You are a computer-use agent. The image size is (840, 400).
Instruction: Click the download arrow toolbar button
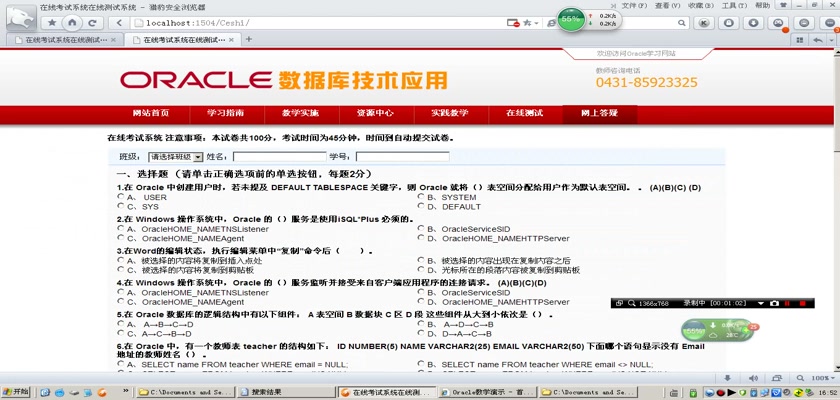coord(753,23)
